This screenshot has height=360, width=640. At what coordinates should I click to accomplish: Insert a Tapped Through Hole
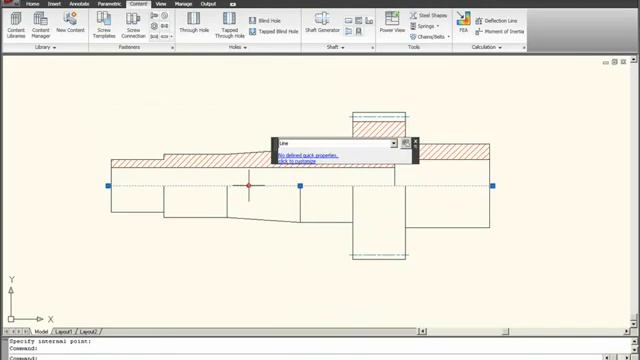[x=229, y=25]
